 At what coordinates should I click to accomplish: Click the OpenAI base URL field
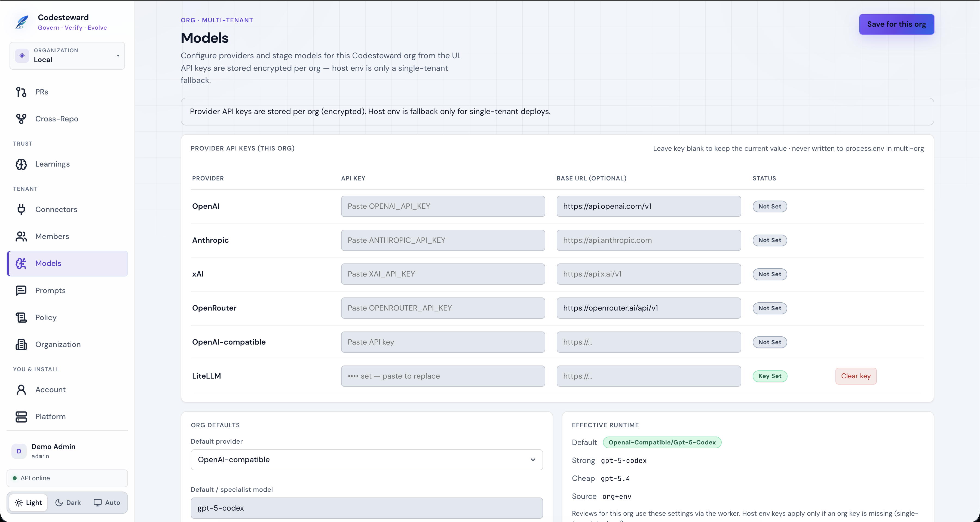tap(649, 206)
